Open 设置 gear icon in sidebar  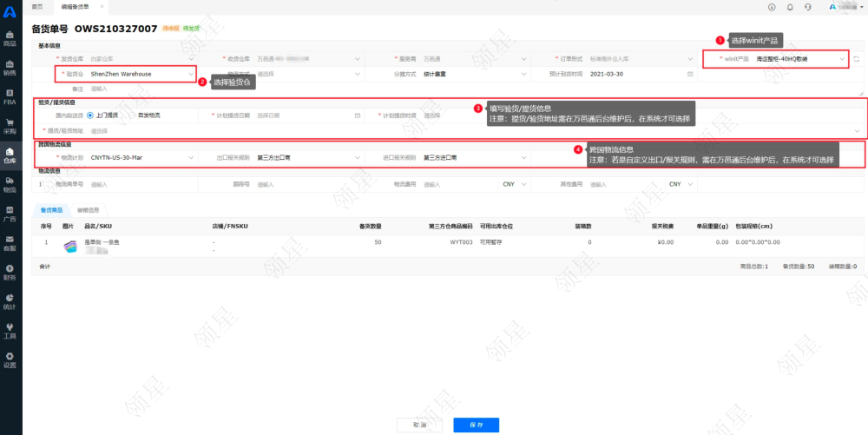click(10, 360)
